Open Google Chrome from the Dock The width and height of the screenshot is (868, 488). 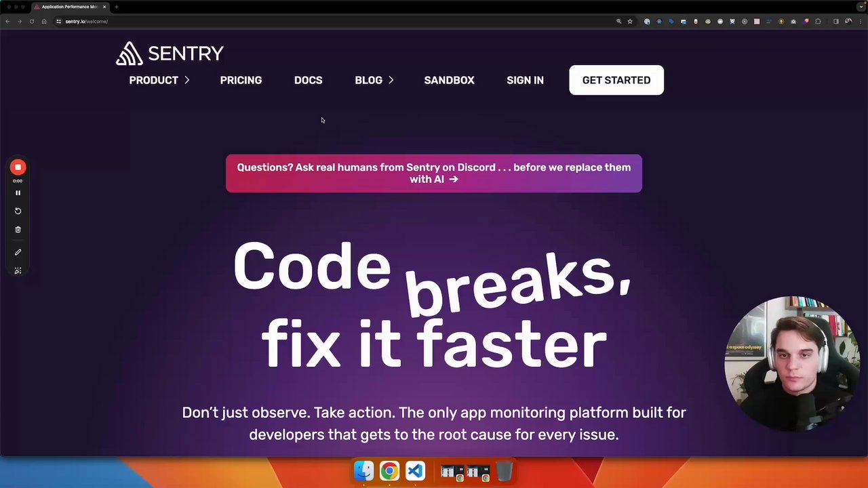(x=389, y=470)
